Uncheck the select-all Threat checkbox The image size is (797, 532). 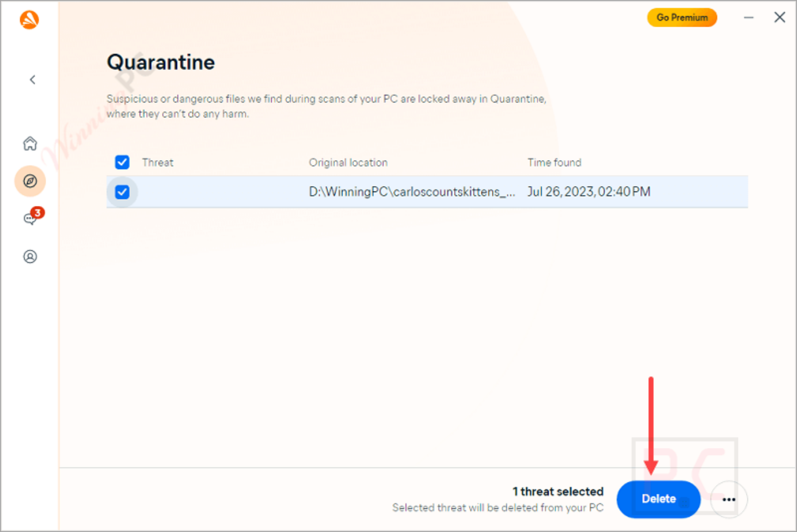click(122, 162)
